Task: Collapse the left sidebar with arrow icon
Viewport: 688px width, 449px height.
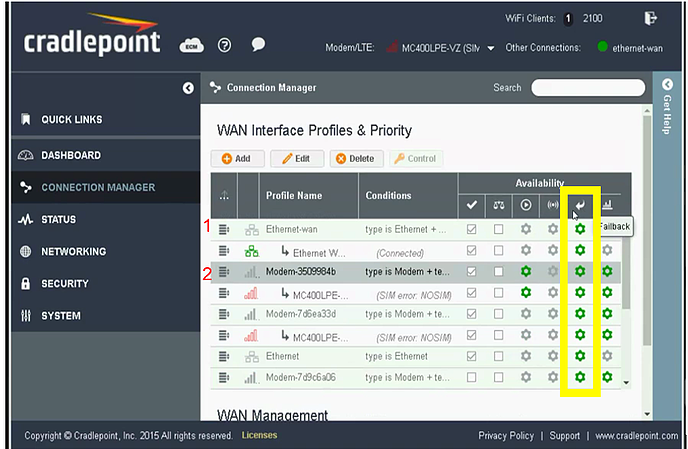Action: [x=188, y=88]
